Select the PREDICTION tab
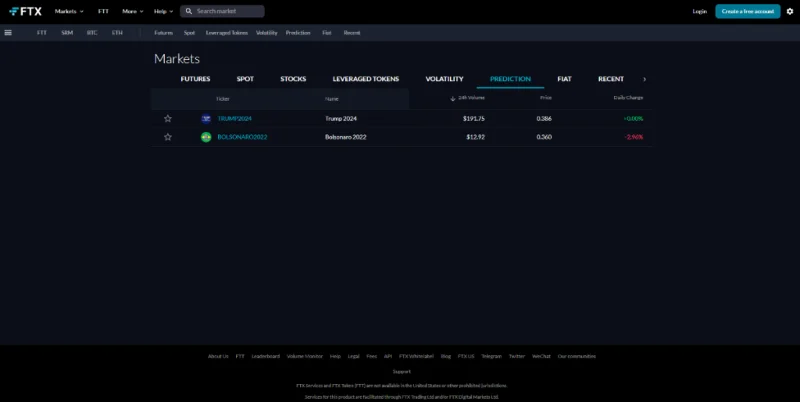Screen dimensions: 800x402 (510, 79)
